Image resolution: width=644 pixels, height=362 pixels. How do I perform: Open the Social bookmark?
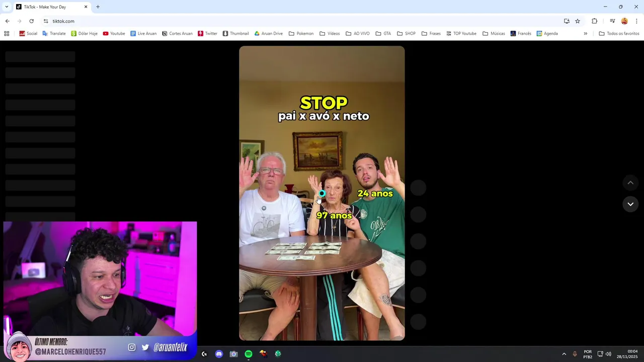point(28,34)
